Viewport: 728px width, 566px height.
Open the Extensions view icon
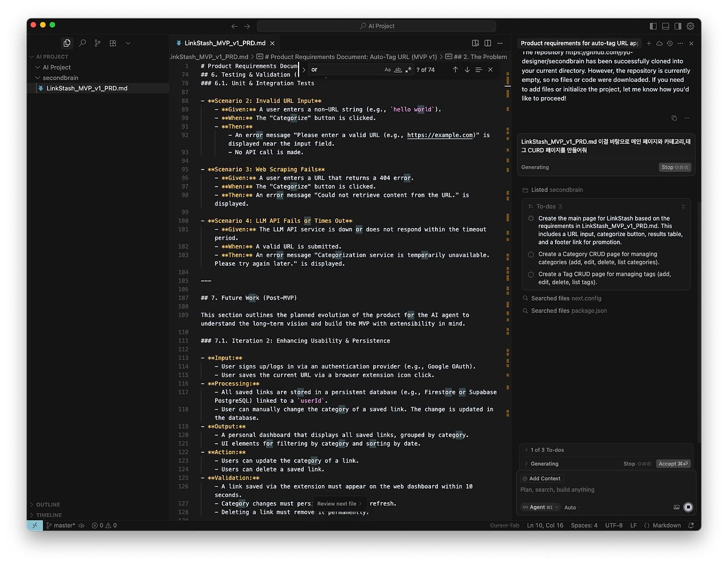pyautogui.click(x=113, y=43)
